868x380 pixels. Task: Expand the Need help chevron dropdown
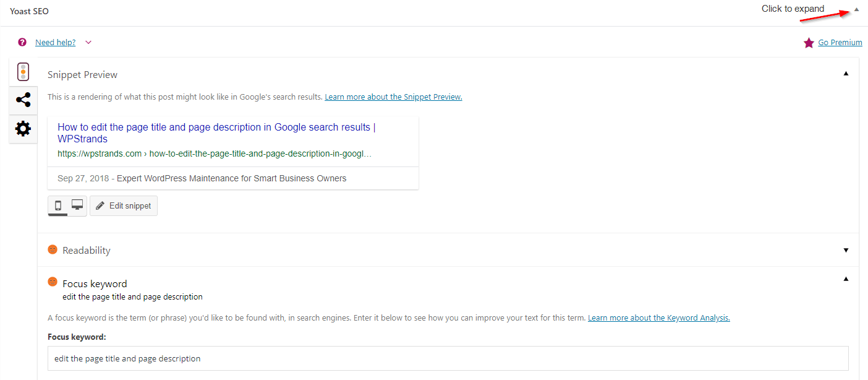pos(88,42)
